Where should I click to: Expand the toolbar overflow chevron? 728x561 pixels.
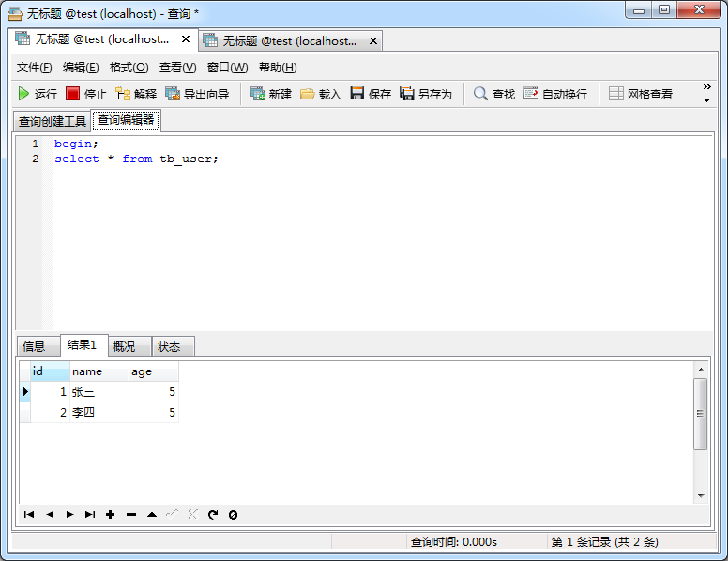pyautogui.click(x=706, y=87)
